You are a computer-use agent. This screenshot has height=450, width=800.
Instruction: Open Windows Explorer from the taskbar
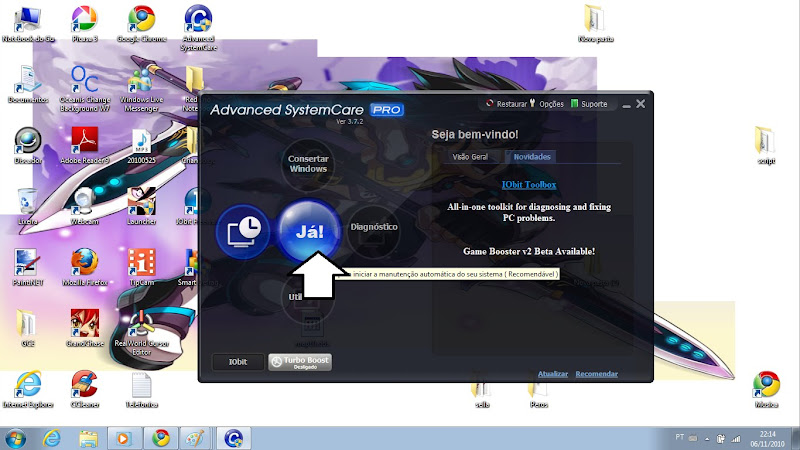[x=88, y=438]
